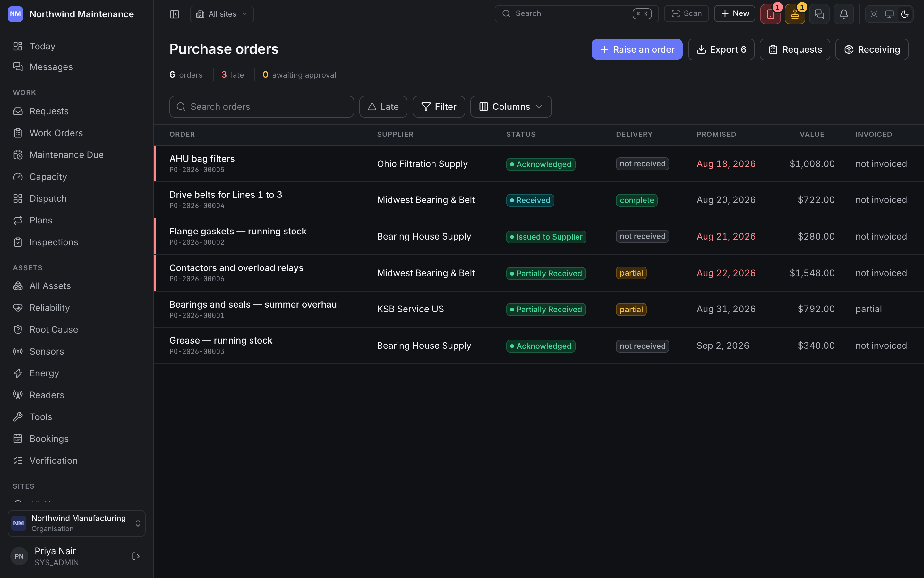Switch to light theme sun icon
This screenshot has height=578, width=924.
pyautogui.click(x=874, y=14)
